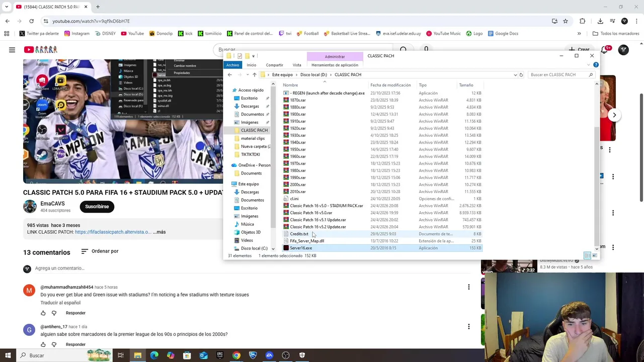Expand Chrome tab search dropdown

[7, 7]
